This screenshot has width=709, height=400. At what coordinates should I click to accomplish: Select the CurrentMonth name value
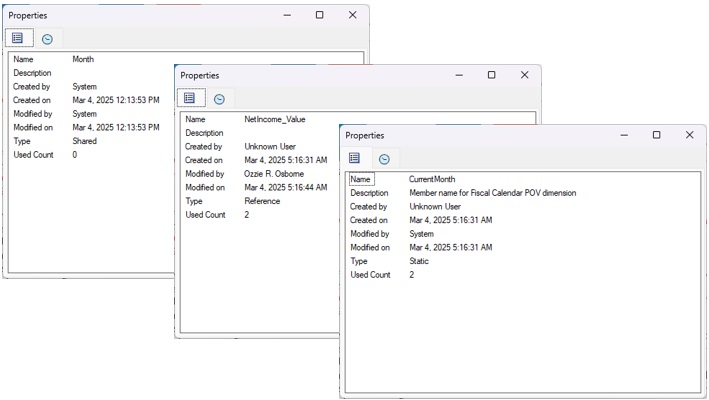pyautogui.click(x=432, y=179)
